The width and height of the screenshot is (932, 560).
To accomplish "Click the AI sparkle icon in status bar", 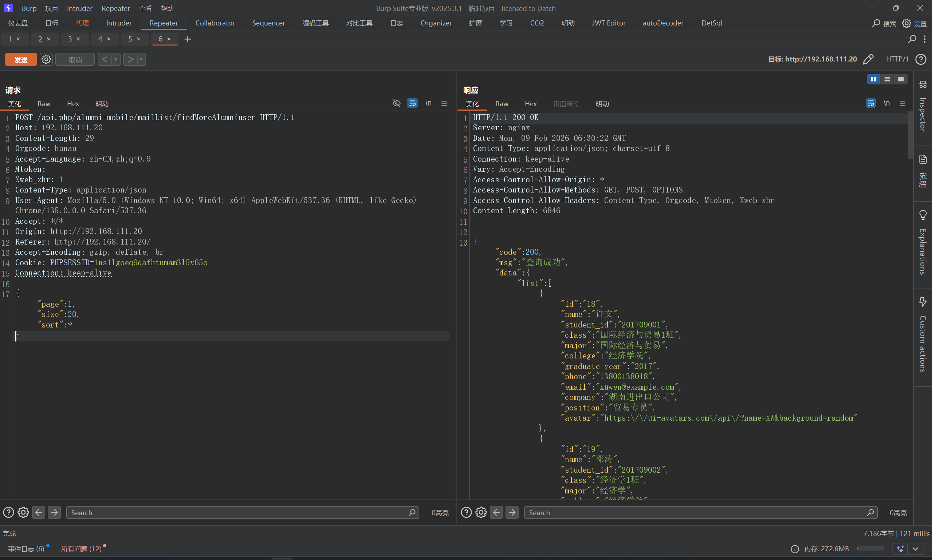I will (x=901, y=549).
